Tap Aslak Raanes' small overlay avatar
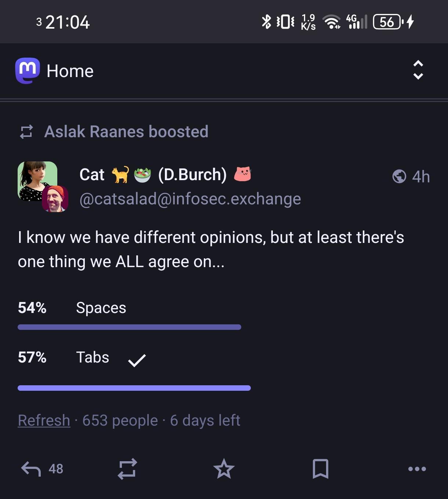The width and height of the screenshot is (448, 499). tap(55, 199)
